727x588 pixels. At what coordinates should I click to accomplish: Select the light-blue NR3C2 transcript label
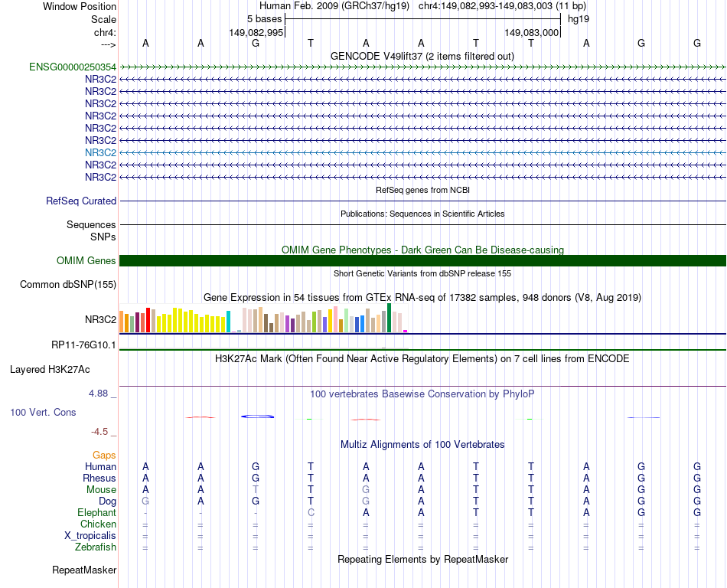coord(100,152)
